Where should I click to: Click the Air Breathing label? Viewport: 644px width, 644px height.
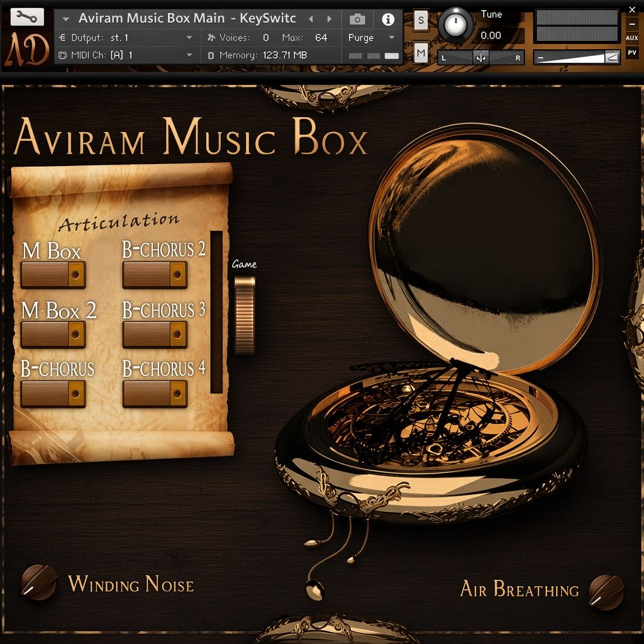pos(519,589)
